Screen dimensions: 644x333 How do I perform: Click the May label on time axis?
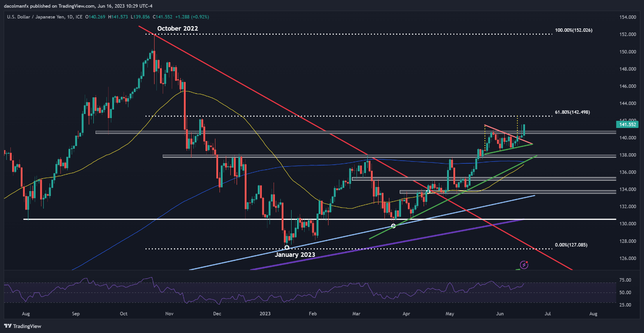(x=451, y=313)
